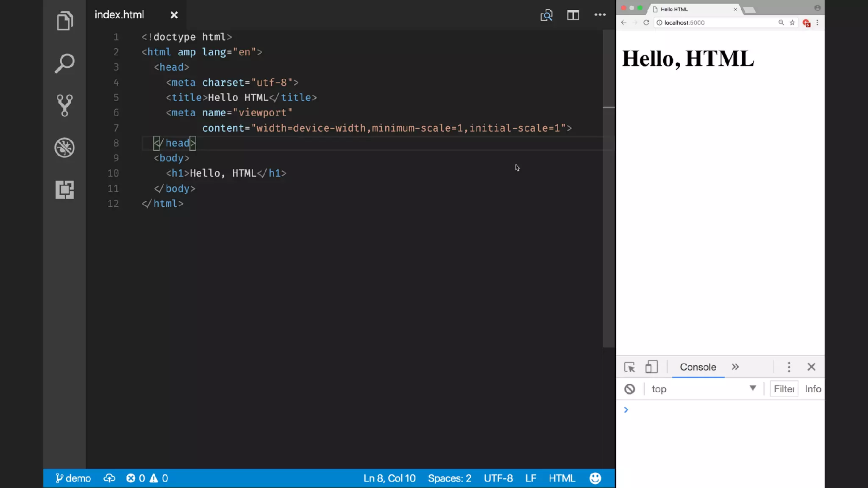Toggle the inspect element picker in DevTools

point(629,367)
